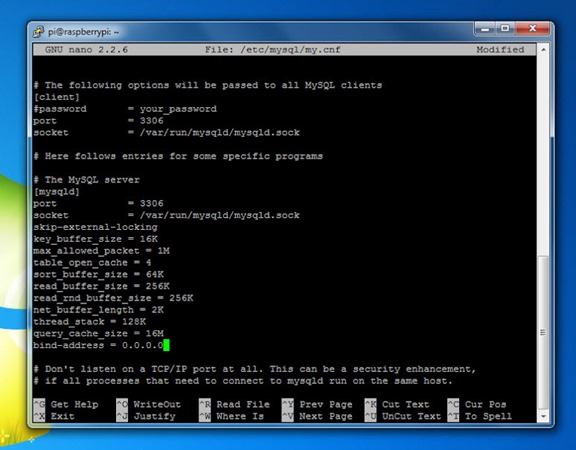Click the '^K Cut Text' shortcut label

point(397,404)
